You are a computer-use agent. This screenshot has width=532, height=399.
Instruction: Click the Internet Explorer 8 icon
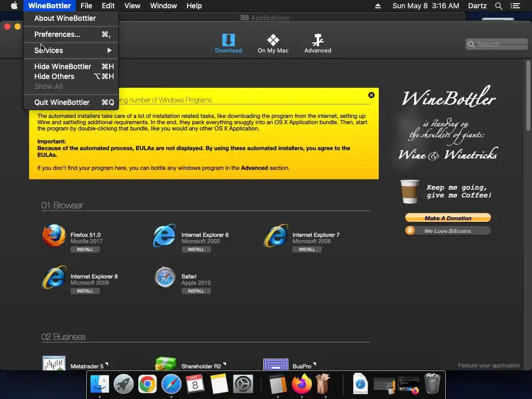click(x=54, y=277)
